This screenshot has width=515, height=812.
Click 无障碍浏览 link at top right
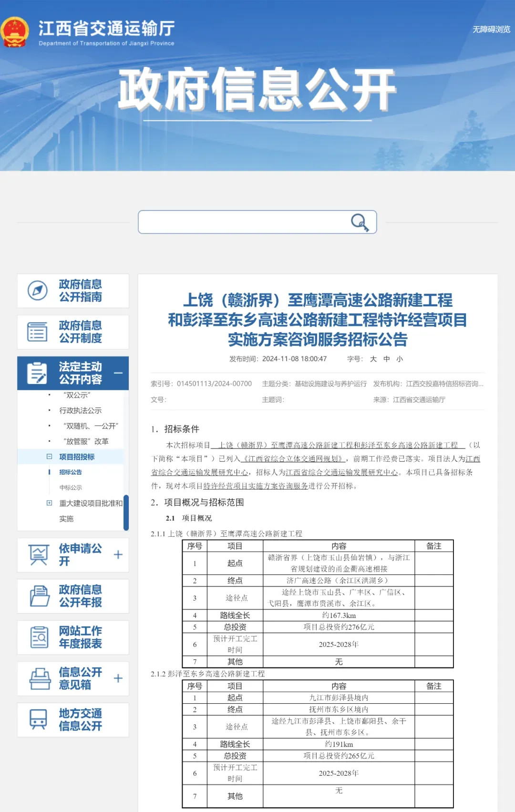tap(491, 30)
